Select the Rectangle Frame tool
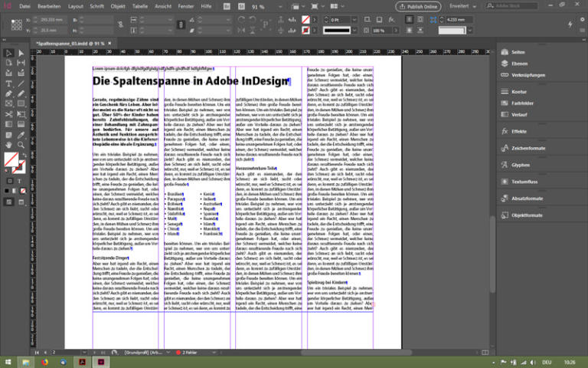Image resolution: width=588 pixels, height=368 pixels. (8, 103)
